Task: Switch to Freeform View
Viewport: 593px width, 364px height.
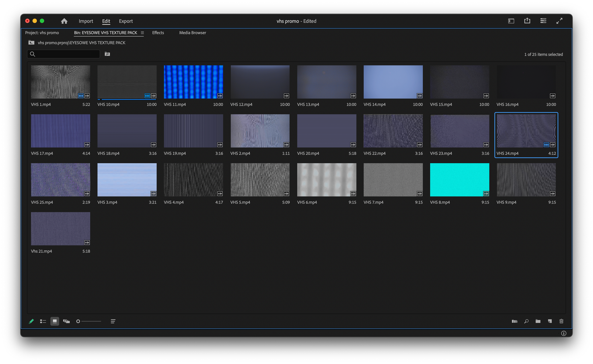Action: point(66,321)
